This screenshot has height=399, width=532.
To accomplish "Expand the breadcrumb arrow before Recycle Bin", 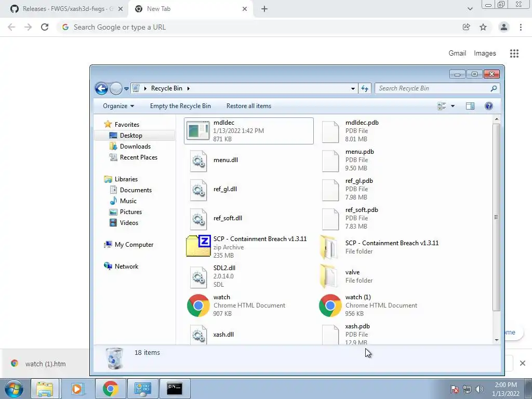I will 145,88.
